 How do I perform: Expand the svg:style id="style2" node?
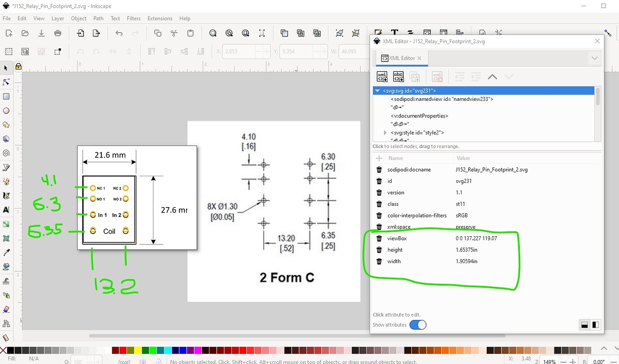pyautogui.click(x=384, y=132)
